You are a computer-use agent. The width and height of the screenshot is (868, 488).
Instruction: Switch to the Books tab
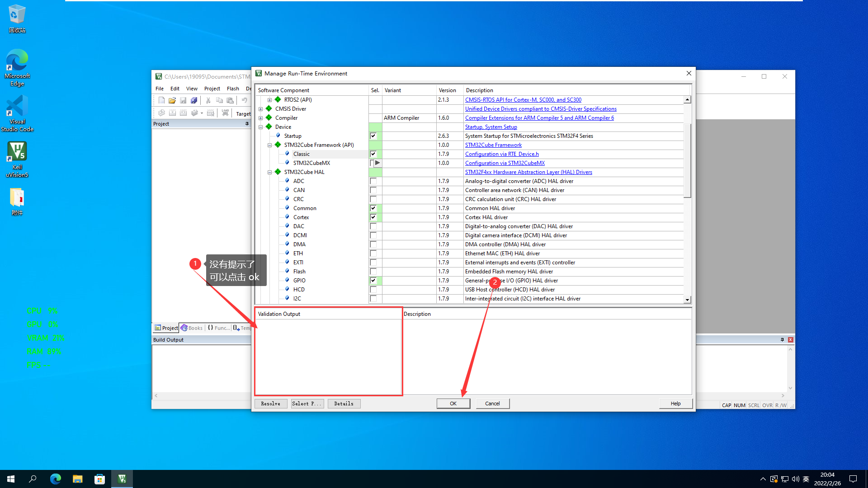pos(192,328)
